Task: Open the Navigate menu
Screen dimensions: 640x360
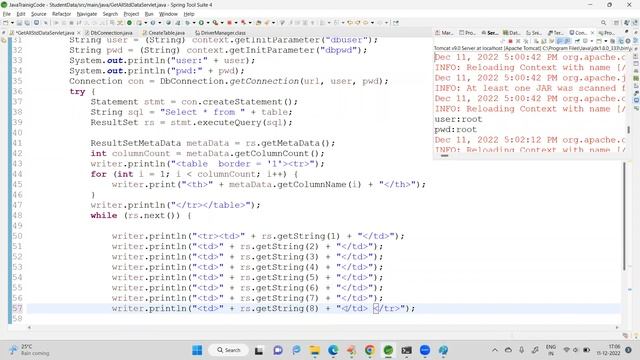Action: click(x=87, y=14)
